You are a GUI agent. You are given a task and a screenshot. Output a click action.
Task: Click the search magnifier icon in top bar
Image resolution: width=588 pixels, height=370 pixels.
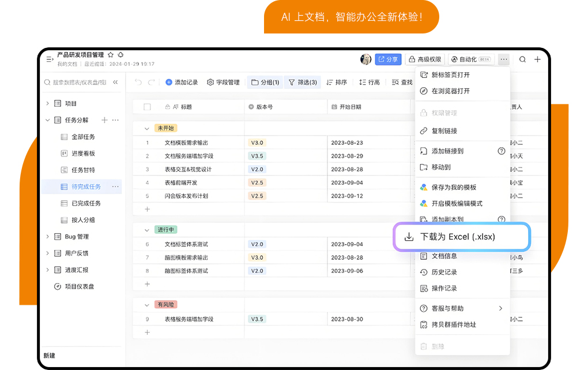(x=522, y=59)
